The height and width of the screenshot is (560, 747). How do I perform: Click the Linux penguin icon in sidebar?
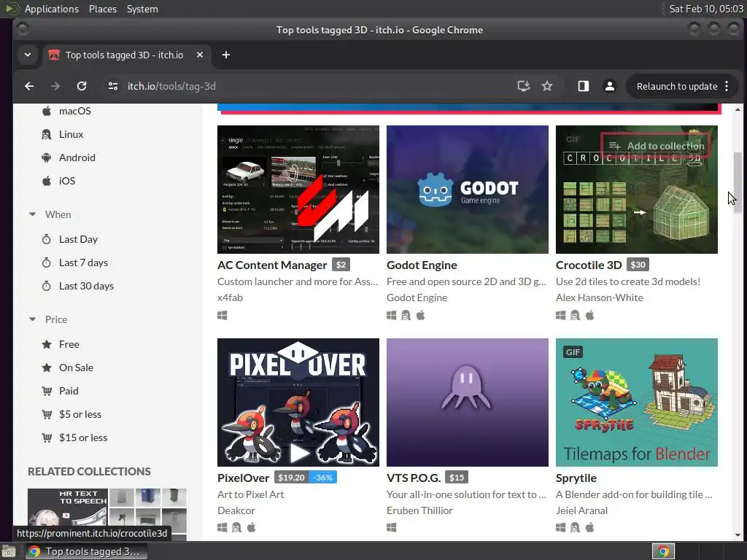click(x=46, y=134)
